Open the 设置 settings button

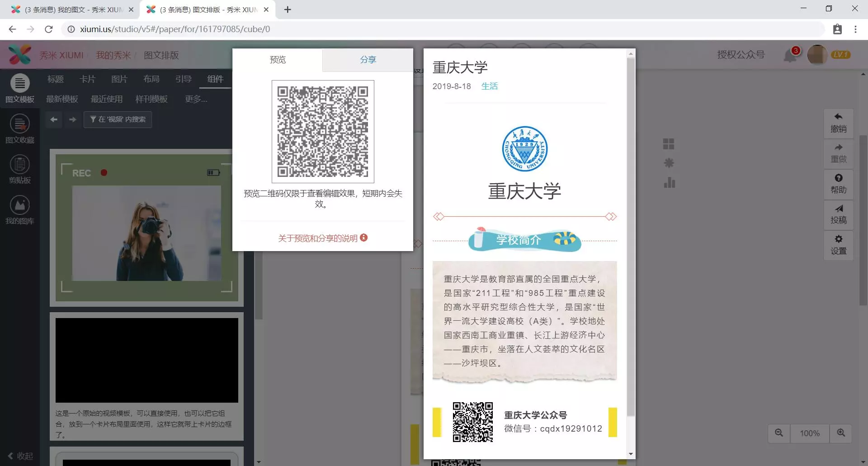pos(838,245)
